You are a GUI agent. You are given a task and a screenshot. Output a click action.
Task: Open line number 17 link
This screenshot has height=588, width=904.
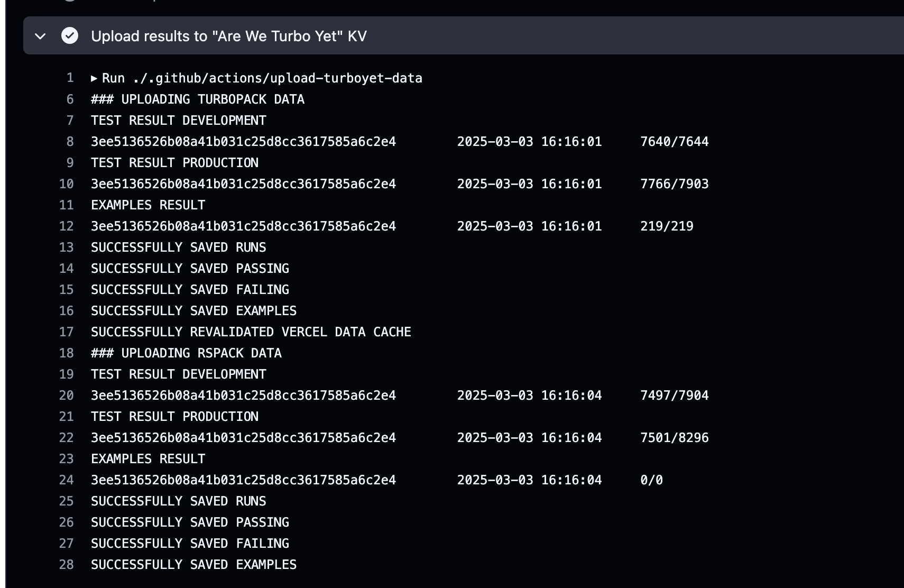[67, 332]
